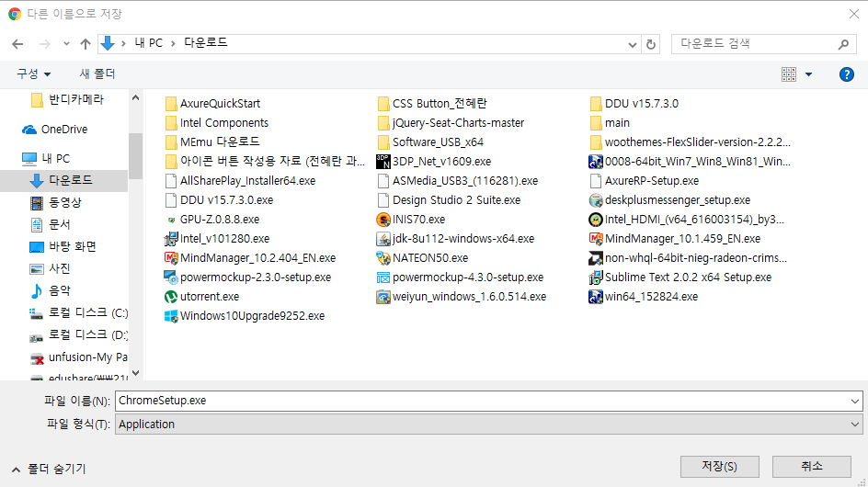This screenshot has width=868, height=487.
Task: Click the Intel_HDMI_(v64_616003154) file icon
Action: [x=596, y=220]
